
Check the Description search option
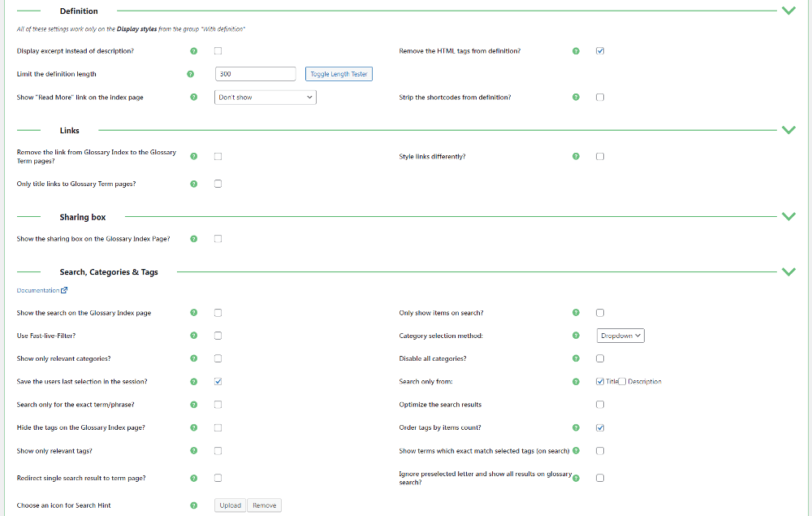click(x=622, y=382)
